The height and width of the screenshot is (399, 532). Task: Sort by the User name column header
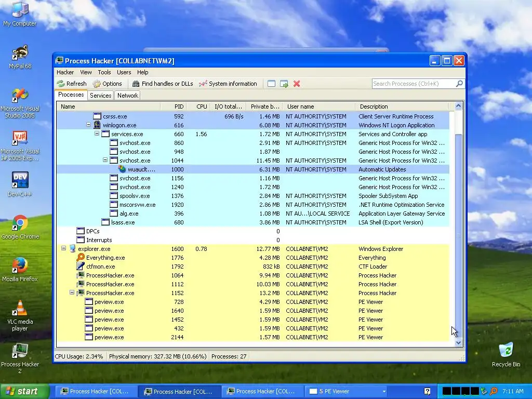coord(319,107)
